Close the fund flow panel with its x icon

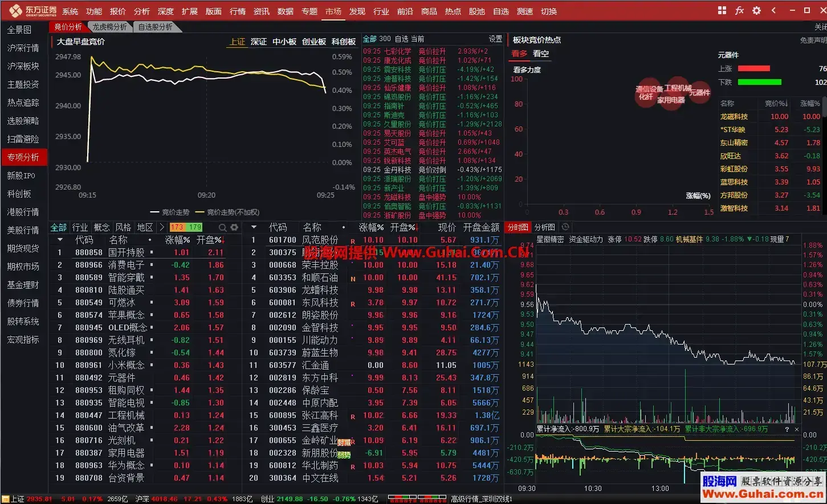coord(797,429)
